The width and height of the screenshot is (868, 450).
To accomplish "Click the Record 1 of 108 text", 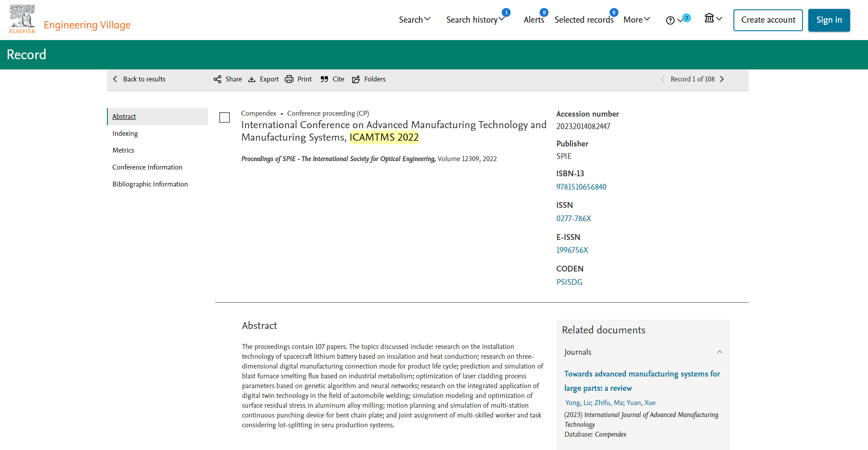I will point(692,79).
